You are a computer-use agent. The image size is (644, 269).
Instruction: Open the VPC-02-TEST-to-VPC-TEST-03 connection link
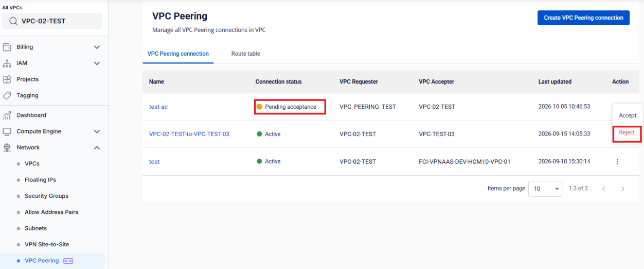coord(189,134)
